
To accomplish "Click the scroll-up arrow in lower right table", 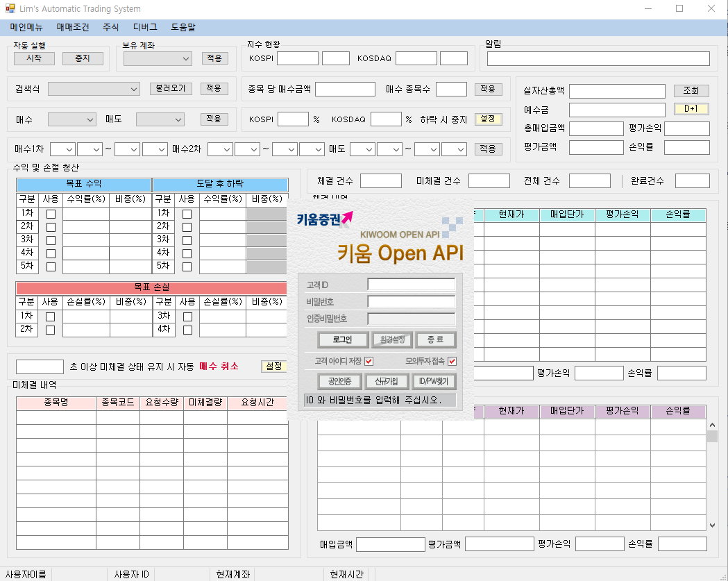I will pos(712,425).
